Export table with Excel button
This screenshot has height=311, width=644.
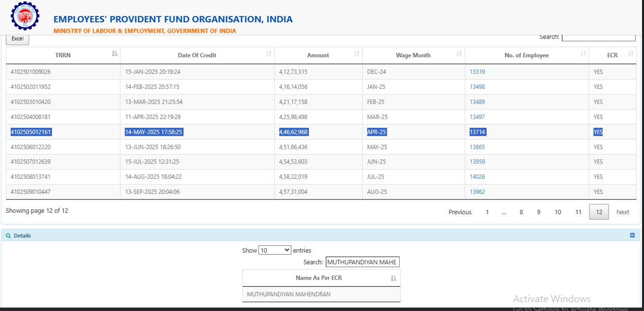click(17, 39)
